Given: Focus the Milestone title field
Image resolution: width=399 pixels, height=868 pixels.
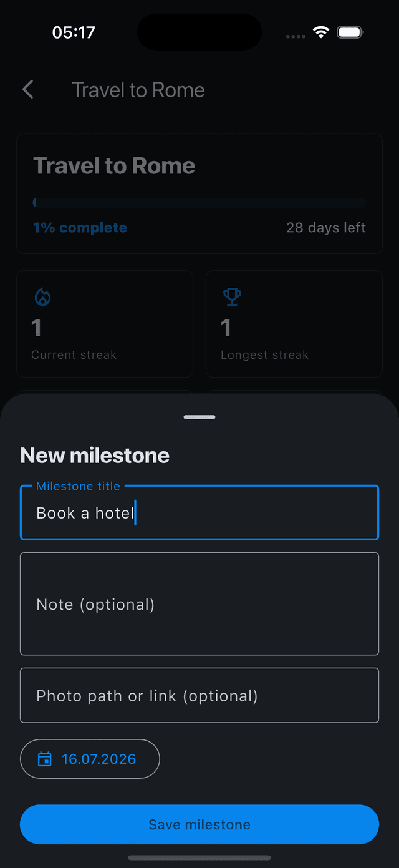Looking at the screenshot, I should [x=199, y=512].
